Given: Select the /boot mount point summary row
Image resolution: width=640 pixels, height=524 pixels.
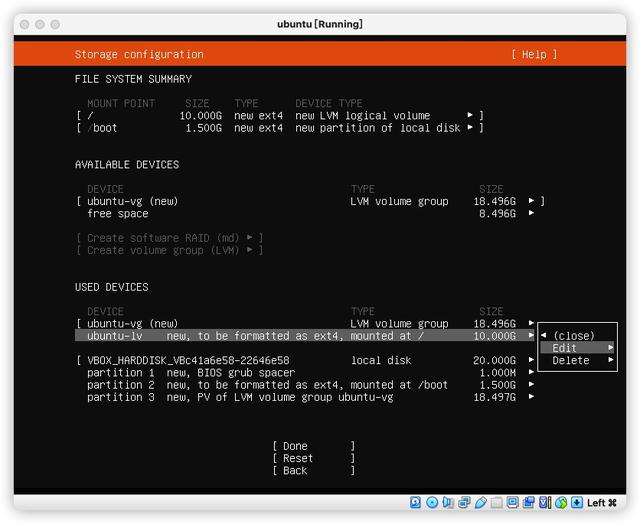Looking at the screenshot, I should [x=280, y=128].
